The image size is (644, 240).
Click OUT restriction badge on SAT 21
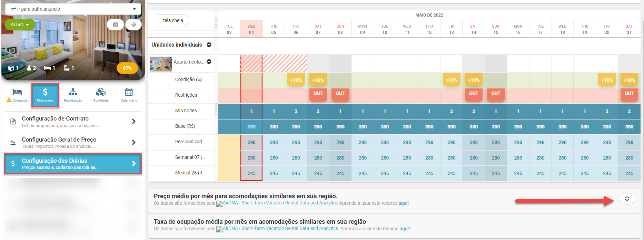(x=629, y=94)
